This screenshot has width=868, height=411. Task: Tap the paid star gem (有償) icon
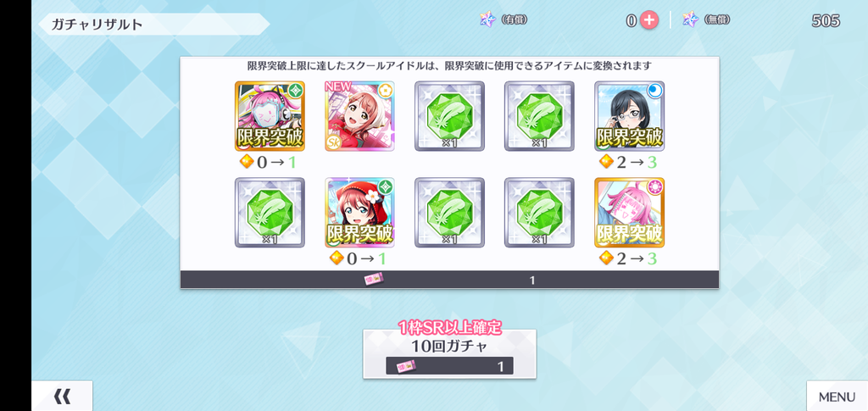487,19
